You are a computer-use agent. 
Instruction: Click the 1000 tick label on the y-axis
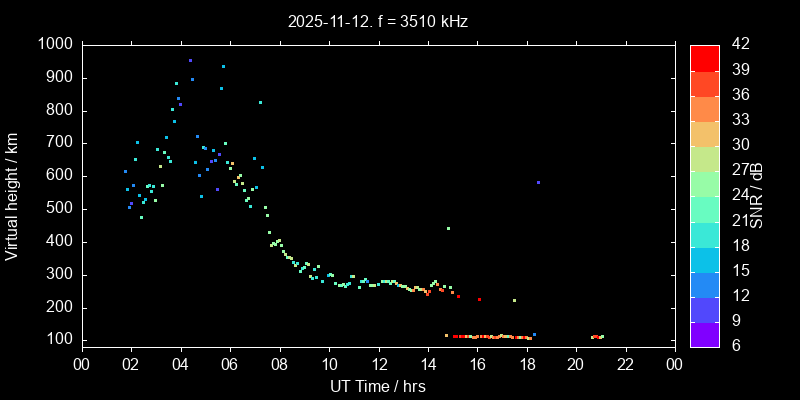pos(54,45)
